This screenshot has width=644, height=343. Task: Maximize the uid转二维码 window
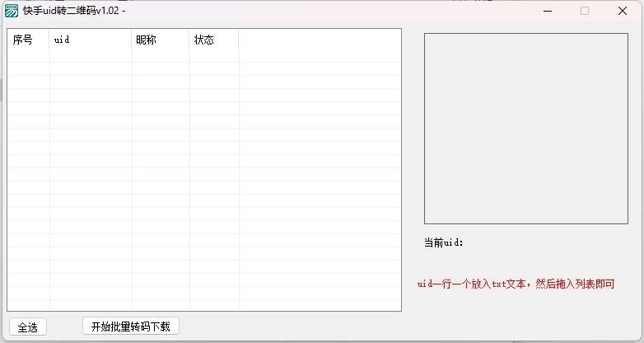pyautogui.click(x=585, y=11)
